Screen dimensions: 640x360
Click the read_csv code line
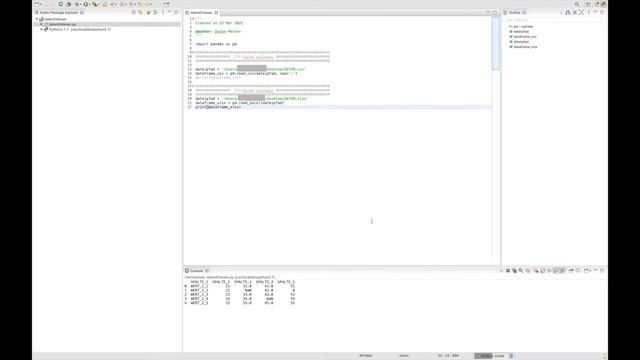(246, 73)
